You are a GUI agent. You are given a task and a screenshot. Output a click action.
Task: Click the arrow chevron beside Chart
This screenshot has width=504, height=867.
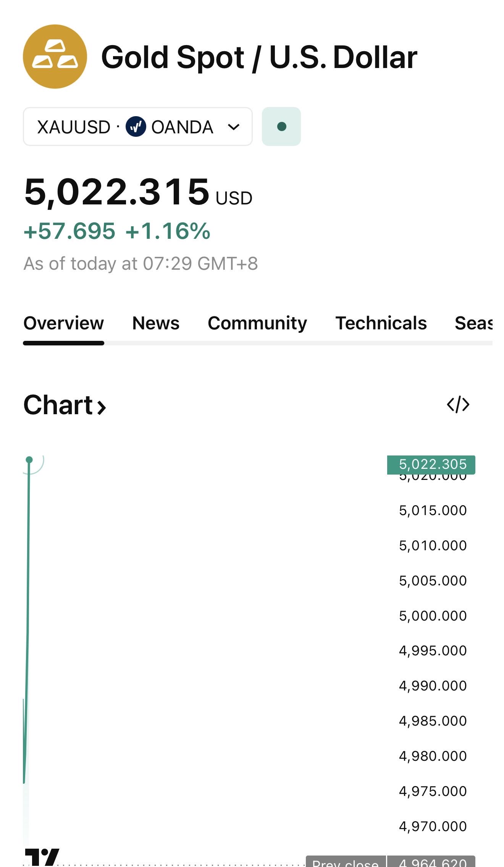click(x=101, y=407)
